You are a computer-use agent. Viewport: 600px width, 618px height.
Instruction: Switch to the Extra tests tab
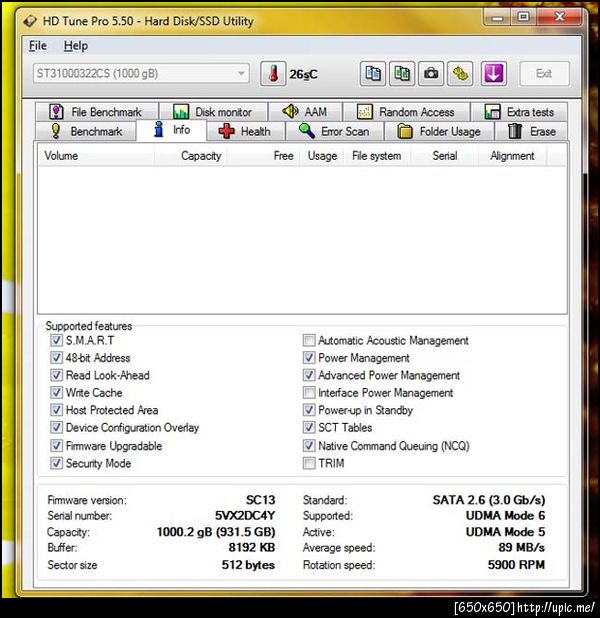519,112
